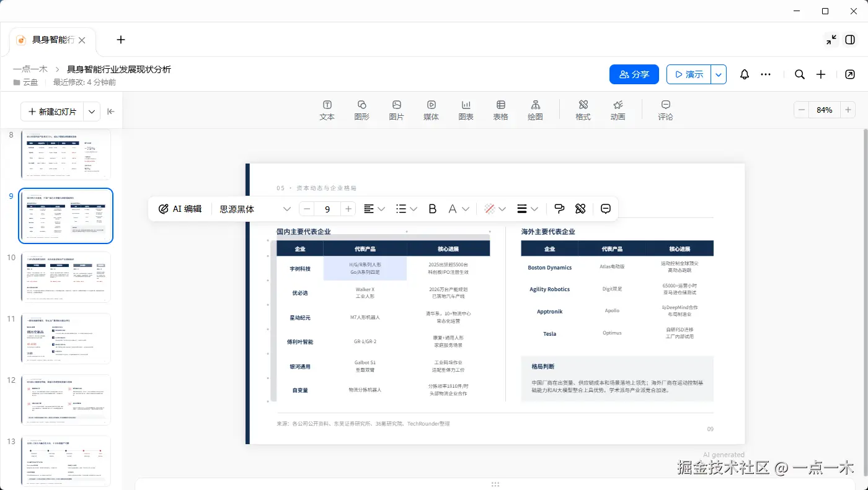Screen dimensions: 868x490
Task: Increase font size with plus
Action: tap(348, 209)
